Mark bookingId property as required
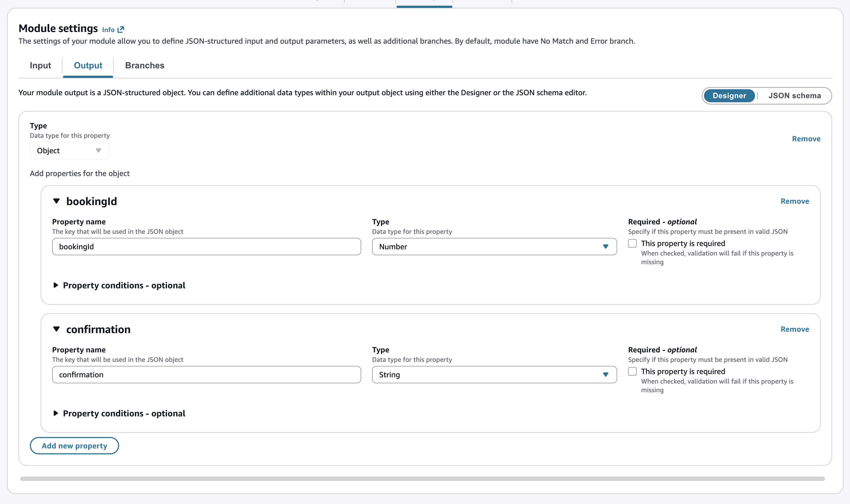Viewport: 850px width, 504px height. (632, 243)
